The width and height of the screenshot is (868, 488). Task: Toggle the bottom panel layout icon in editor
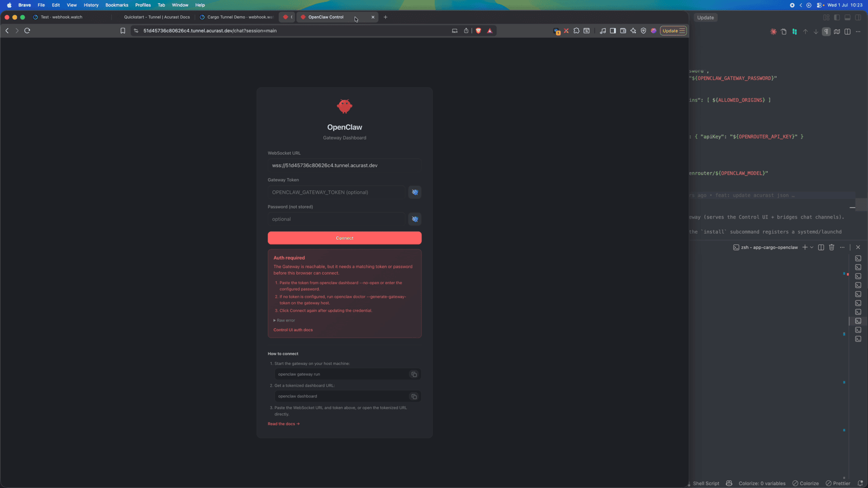pyautogui.click(x=847, y=17)
